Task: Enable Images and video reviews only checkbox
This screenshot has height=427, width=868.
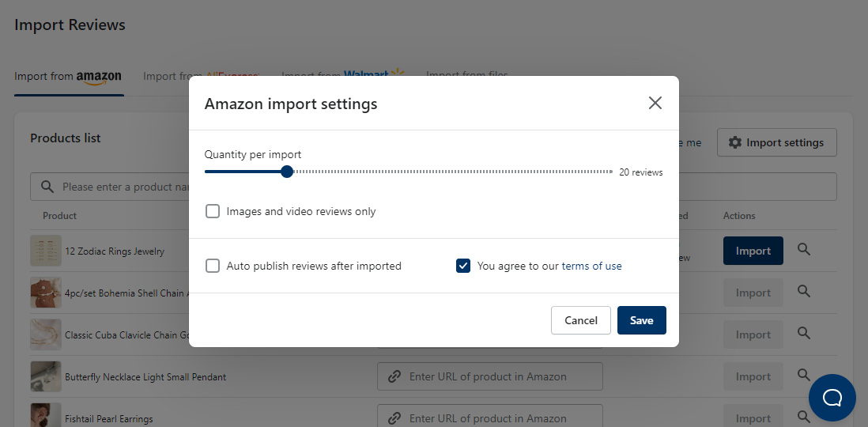Action: (x=213, y=211)
